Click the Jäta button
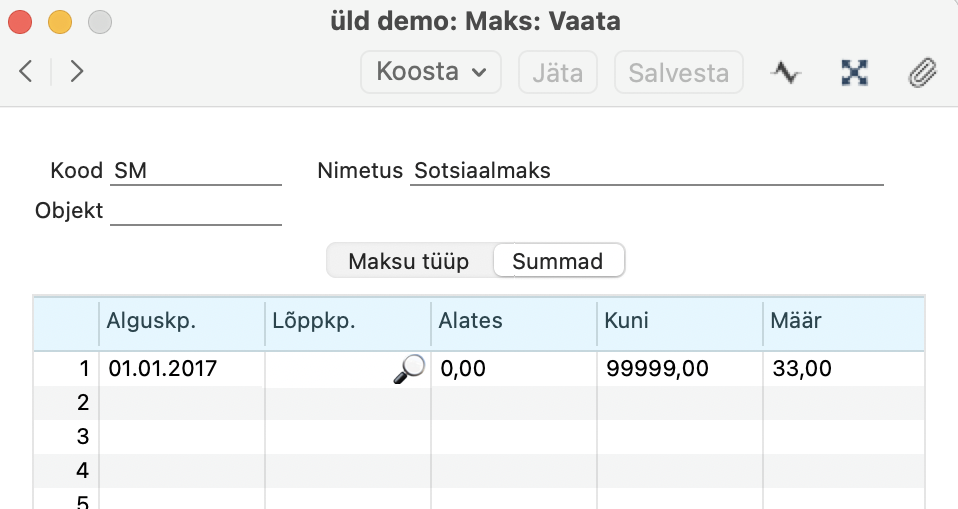This screenshot has width=958, height=509. [558, 72]
